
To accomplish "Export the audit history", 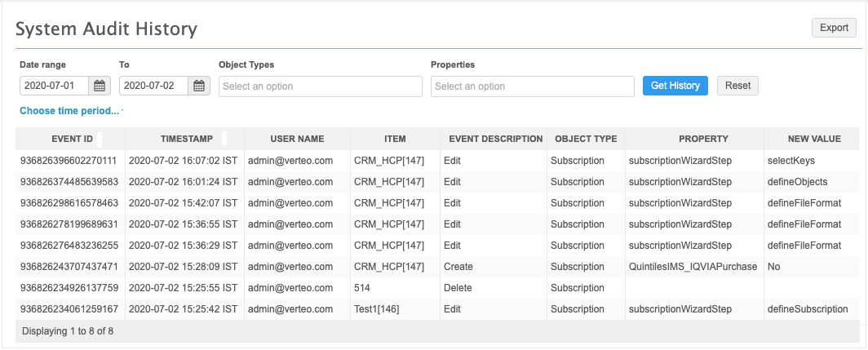I will pos(834,28).
